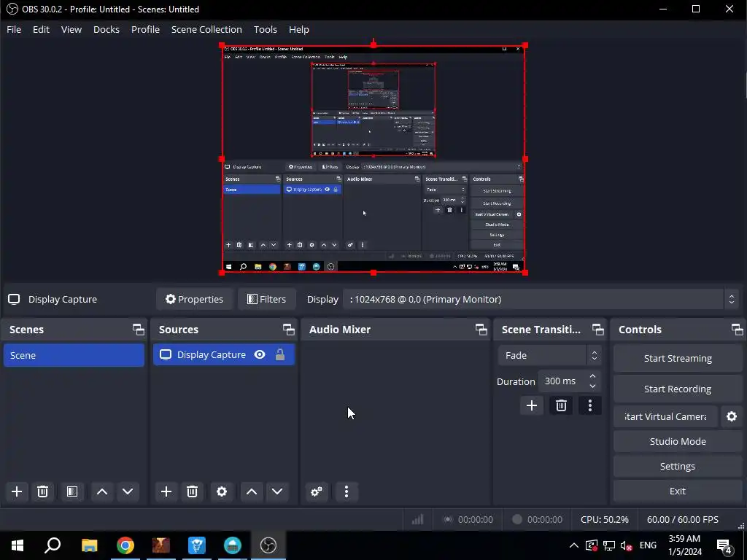Open the Windows Start menu
The width and height of the screenshot is (747, 560).
click(x=18, y=545)
